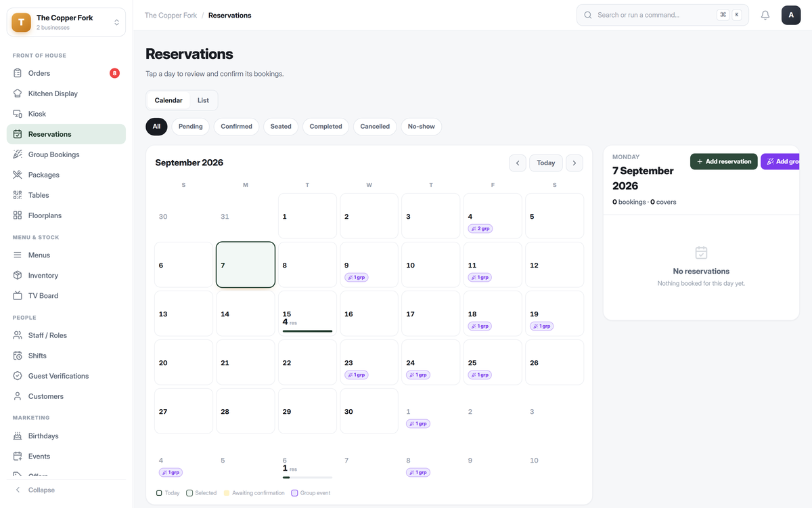Go to previous month

518,163
